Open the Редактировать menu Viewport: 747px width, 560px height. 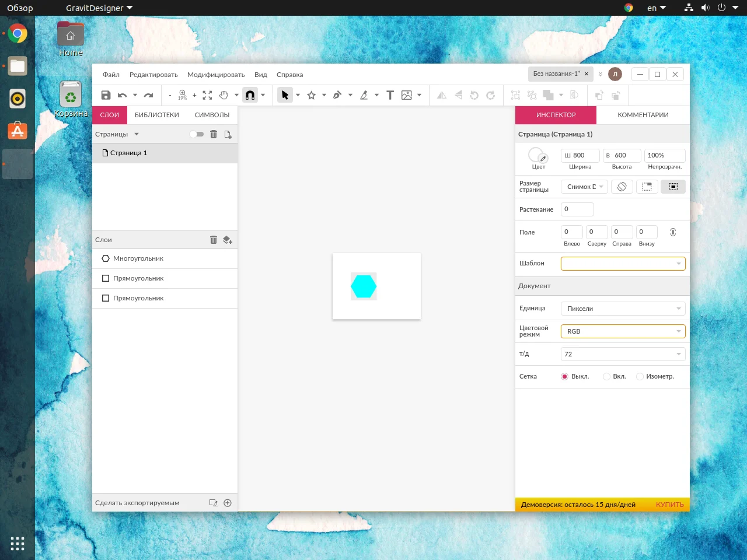(x=153, y=75)
